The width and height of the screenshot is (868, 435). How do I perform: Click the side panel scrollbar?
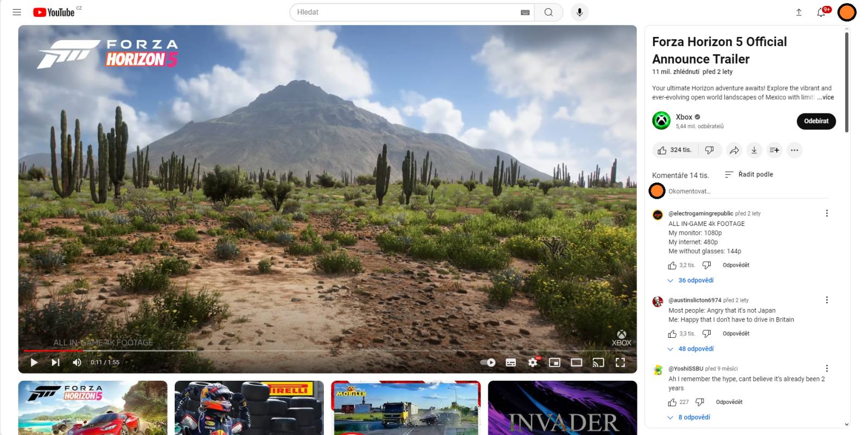pyautogui.click(x=846, y=81)
